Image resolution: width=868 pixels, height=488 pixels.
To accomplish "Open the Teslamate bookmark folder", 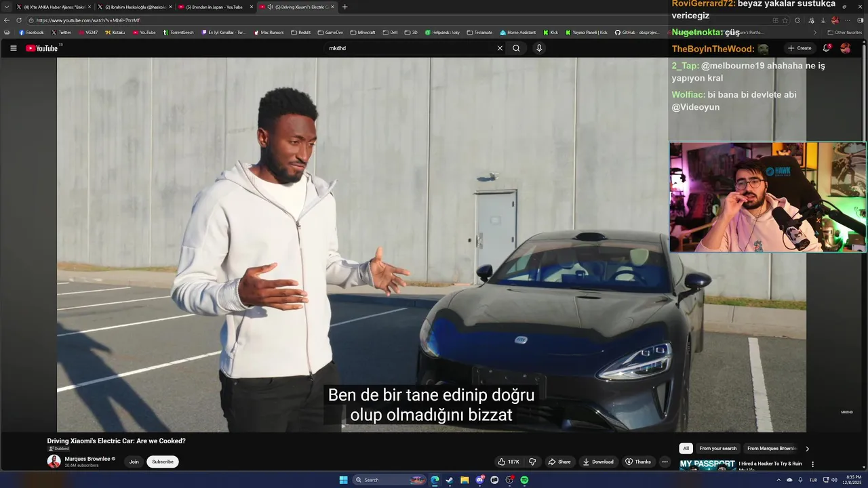I will (x=479, y=33).
